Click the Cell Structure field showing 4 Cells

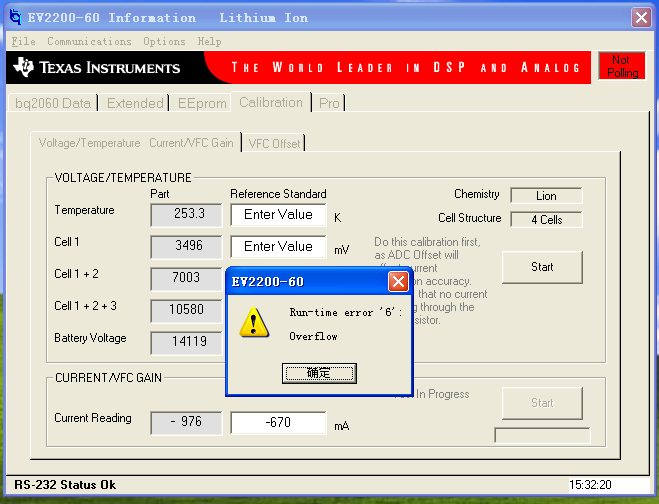pyautogui.click(x=546, y=219)
